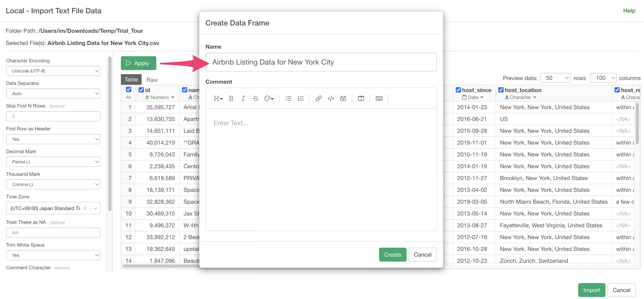Uncheck the host_since column checkbox
The height and width of the screenshot is (299, 644).
click(x=458, y=90)
